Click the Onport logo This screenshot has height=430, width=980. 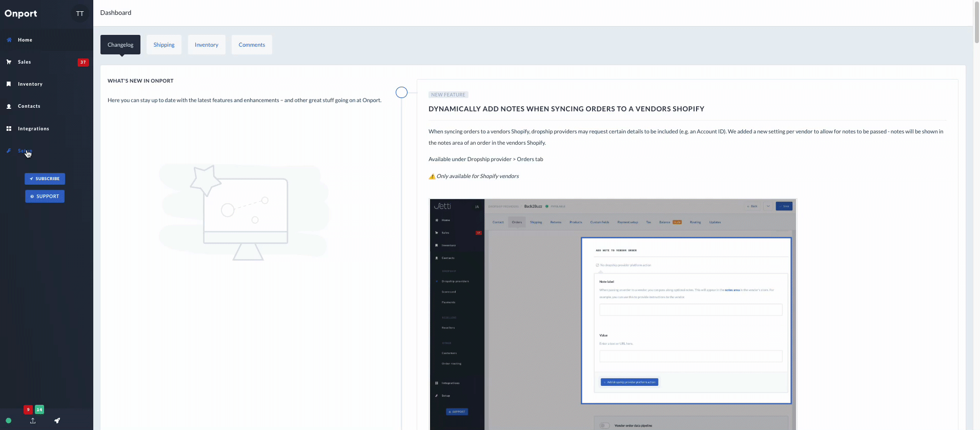(21, 13)
